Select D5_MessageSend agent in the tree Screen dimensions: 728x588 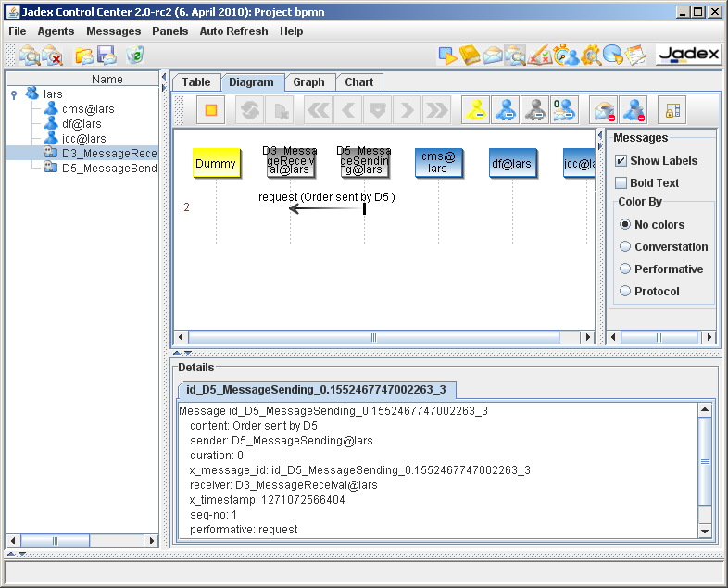108,168
